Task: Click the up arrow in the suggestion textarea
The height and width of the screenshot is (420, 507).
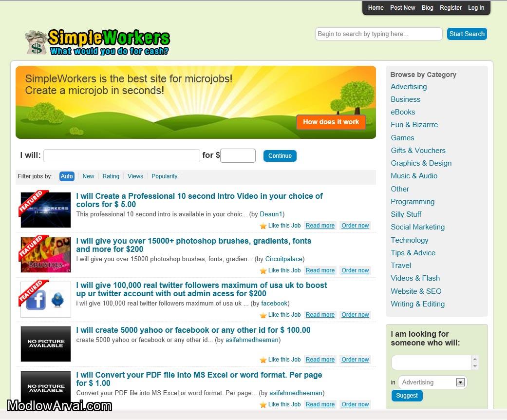Action: (x=475, y=359)
